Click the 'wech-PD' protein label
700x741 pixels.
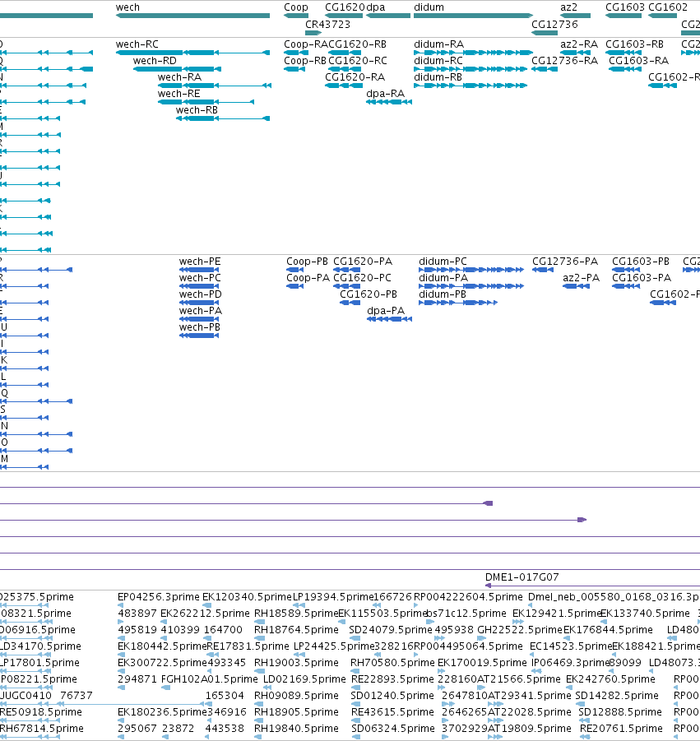pos(201,294)
